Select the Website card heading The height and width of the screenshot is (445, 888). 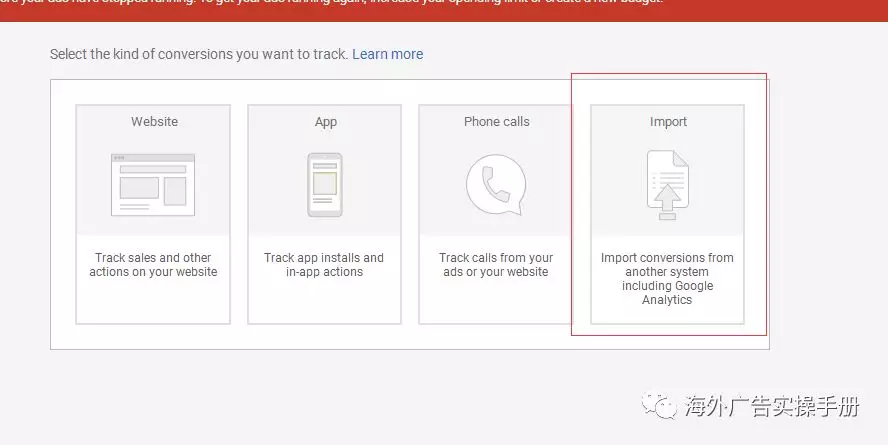coord(154,122)
